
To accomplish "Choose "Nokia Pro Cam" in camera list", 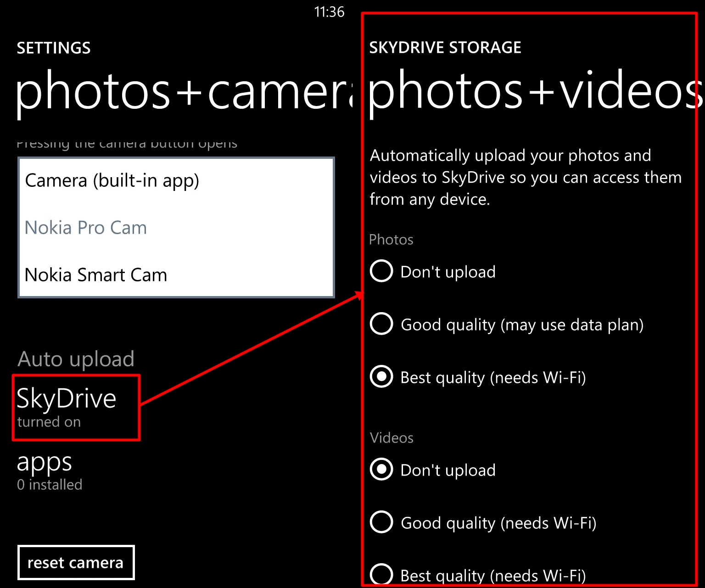I will 176,228.
